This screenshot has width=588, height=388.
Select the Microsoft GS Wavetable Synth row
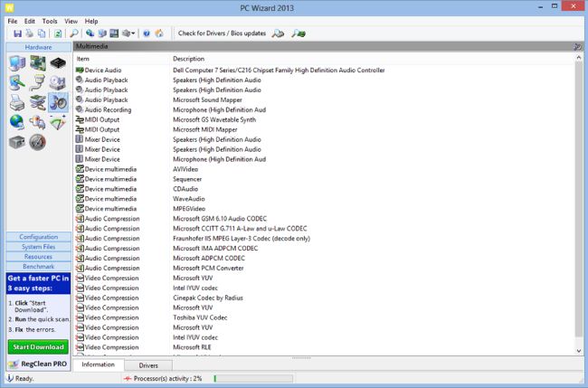324,119
